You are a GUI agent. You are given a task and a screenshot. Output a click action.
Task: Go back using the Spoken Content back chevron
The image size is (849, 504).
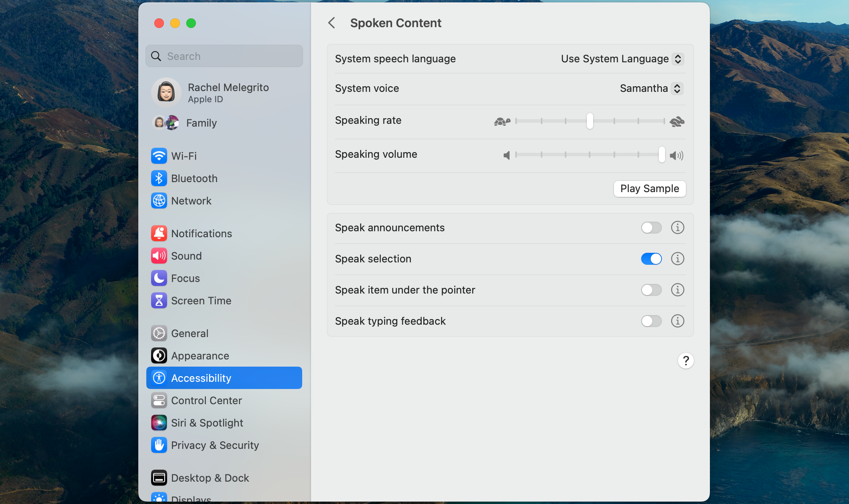(x=332, y=23)
